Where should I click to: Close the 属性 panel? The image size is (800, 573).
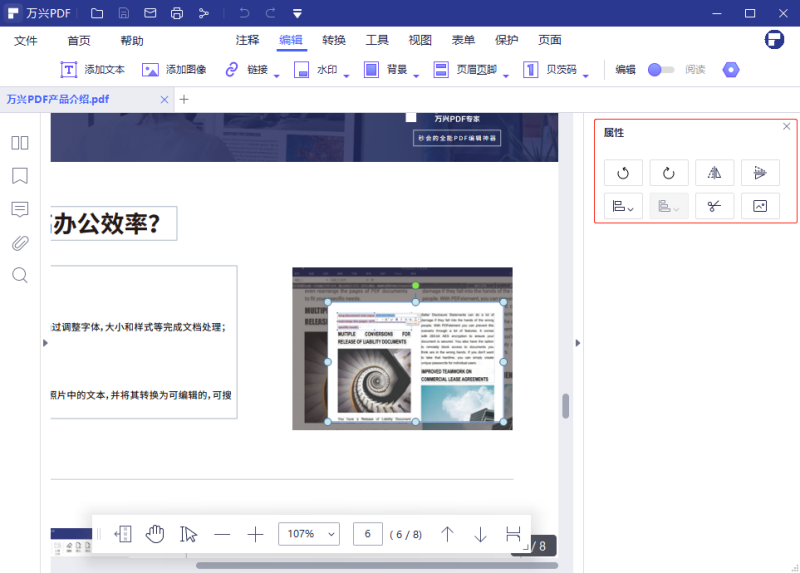coord(786,126)
